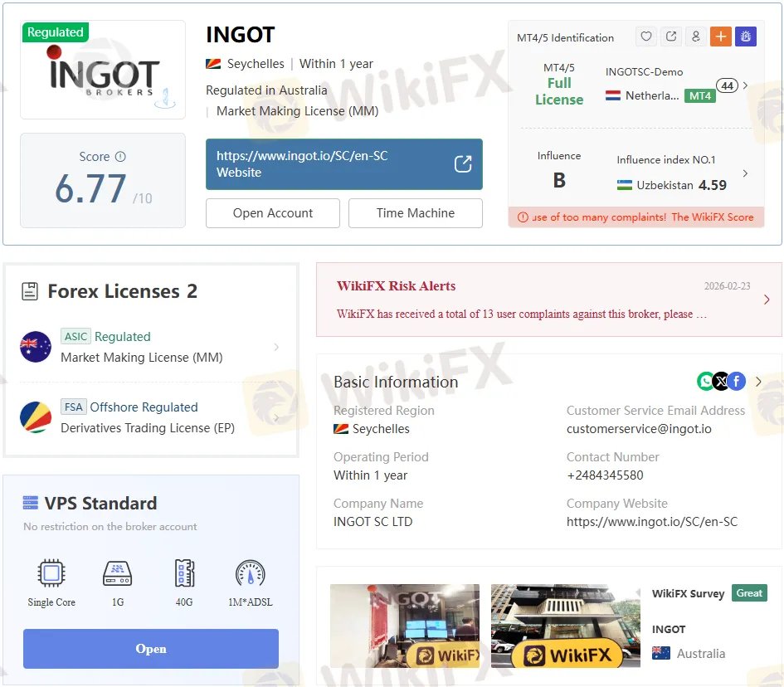Viewport: 784px width, 687px height.
Task: Click the WikiFX Survey Australia label
Action: 700,654
